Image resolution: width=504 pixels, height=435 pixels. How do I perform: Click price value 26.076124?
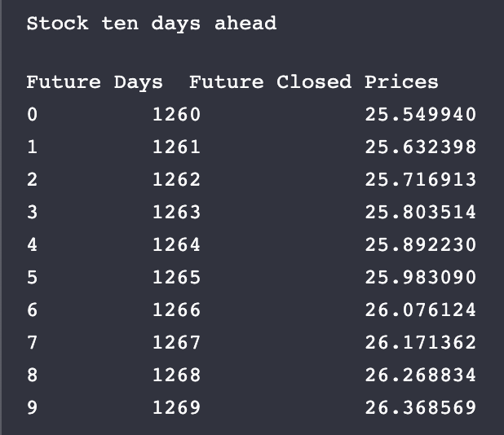click(421, 310)
